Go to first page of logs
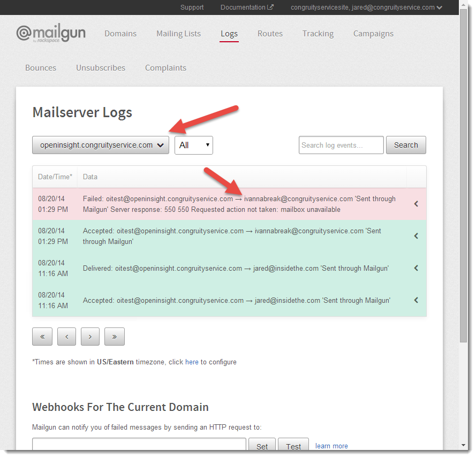 pyautogui.click(x=42, y=337)
